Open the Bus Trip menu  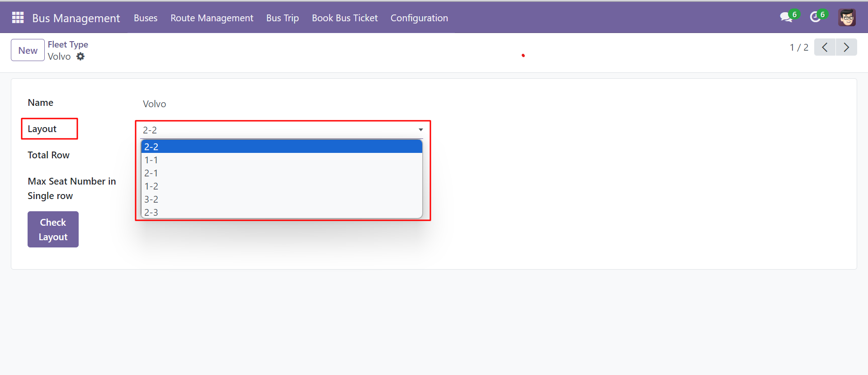pos(283,18)
